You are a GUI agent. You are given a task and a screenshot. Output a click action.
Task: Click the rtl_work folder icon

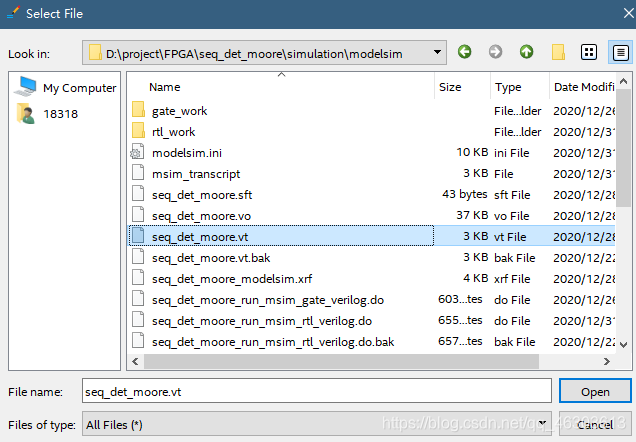click(x=138, y=131)
